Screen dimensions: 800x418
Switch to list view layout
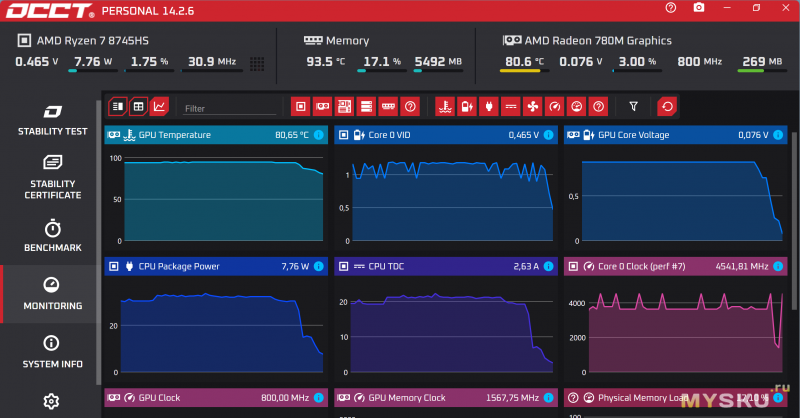pyautogui.click(x=117, y=107)
